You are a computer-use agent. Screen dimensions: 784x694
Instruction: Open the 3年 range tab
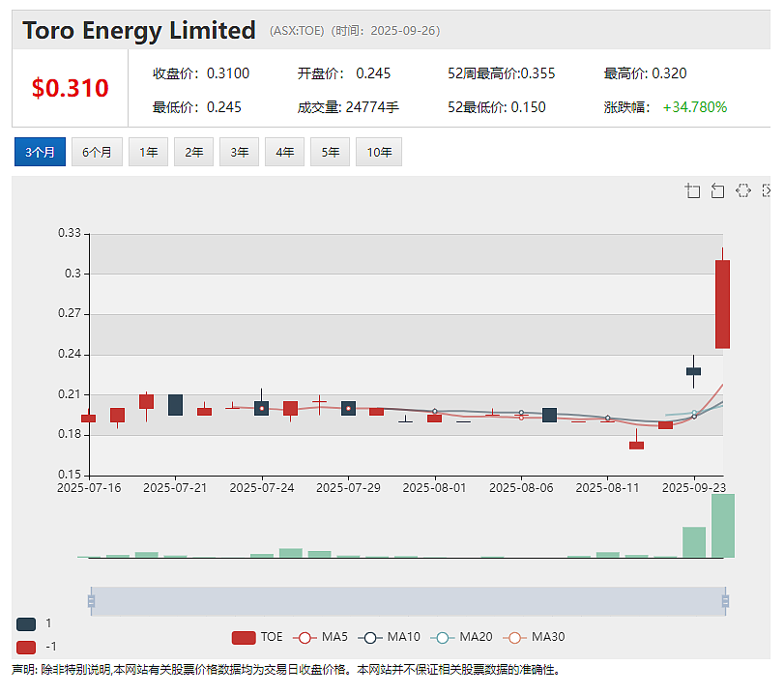tap(239, 152)
